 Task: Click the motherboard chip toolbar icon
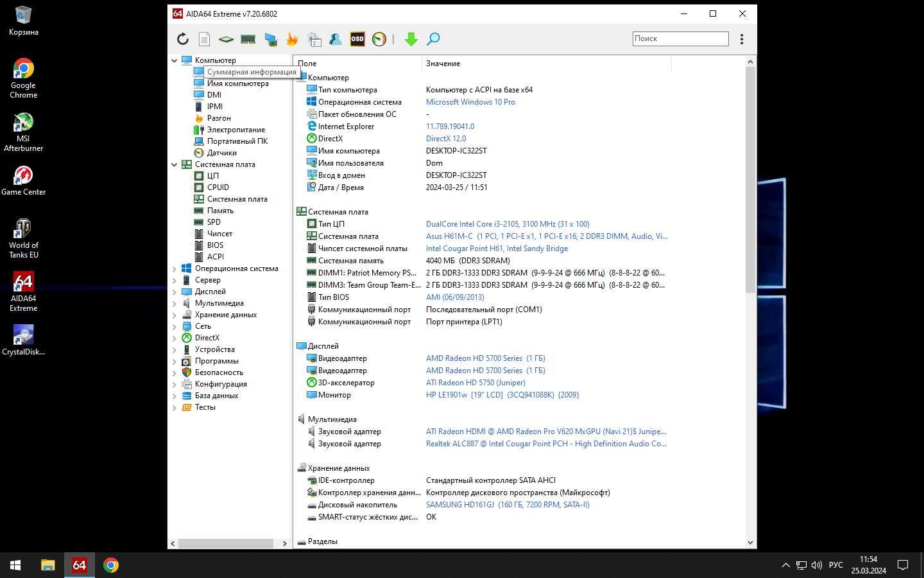pos(226,39)
